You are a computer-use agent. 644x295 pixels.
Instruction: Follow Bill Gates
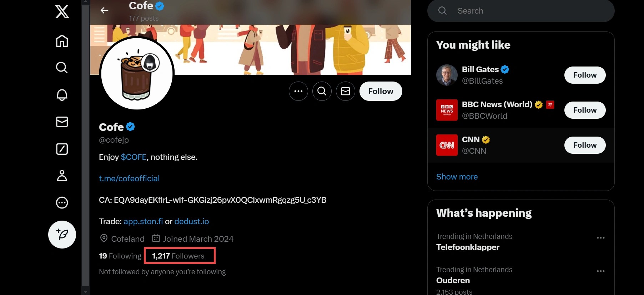click(585, 75)
